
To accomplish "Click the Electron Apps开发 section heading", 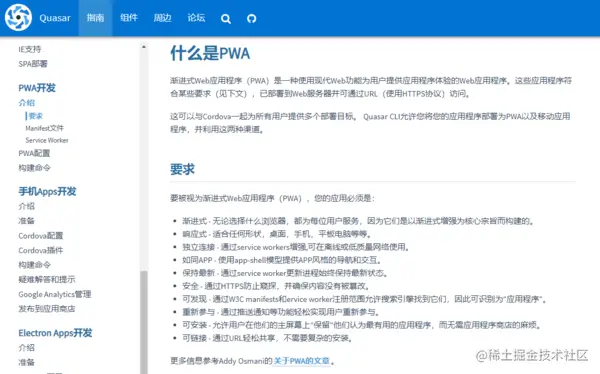I will tap(55, 333).
